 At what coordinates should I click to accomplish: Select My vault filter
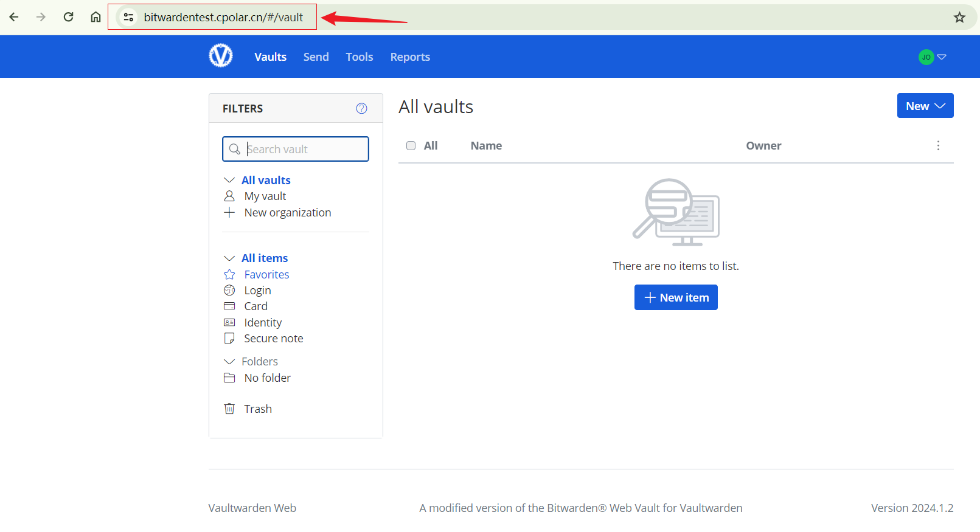coord(265,196)
